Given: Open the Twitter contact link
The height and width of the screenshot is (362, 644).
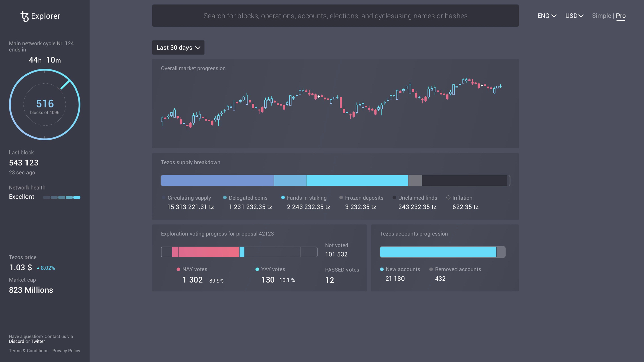Looking at the screenshot, I should pyautogui.click(x=38, y=341).
